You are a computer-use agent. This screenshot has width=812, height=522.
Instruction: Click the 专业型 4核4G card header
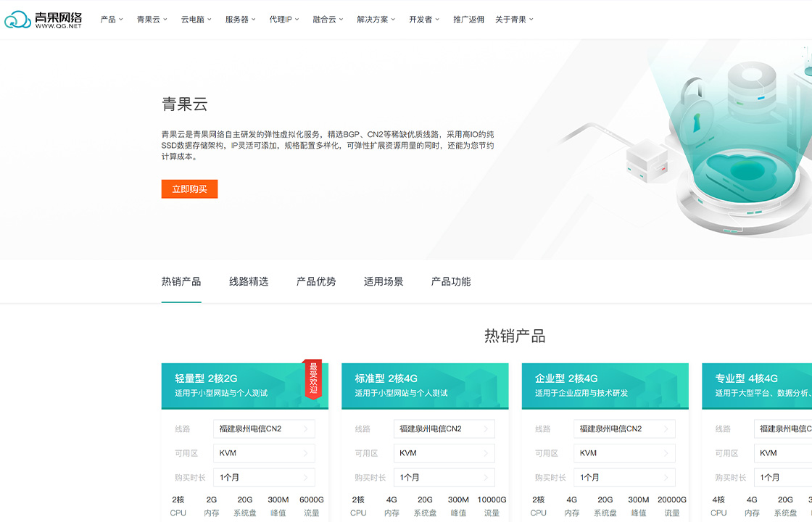757,386
